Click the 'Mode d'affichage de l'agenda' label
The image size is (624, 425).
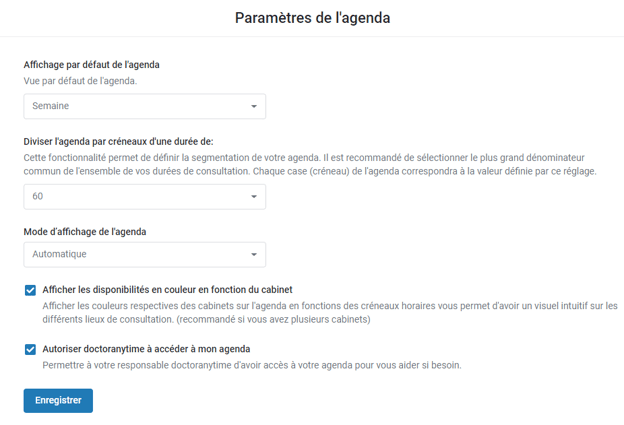[85, 232]
